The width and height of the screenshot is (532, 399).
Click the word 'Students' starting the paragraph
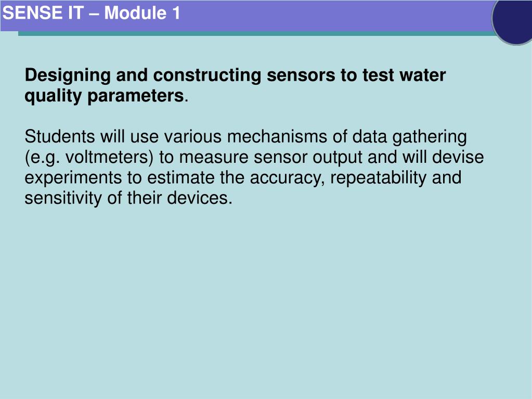(60, 136)
